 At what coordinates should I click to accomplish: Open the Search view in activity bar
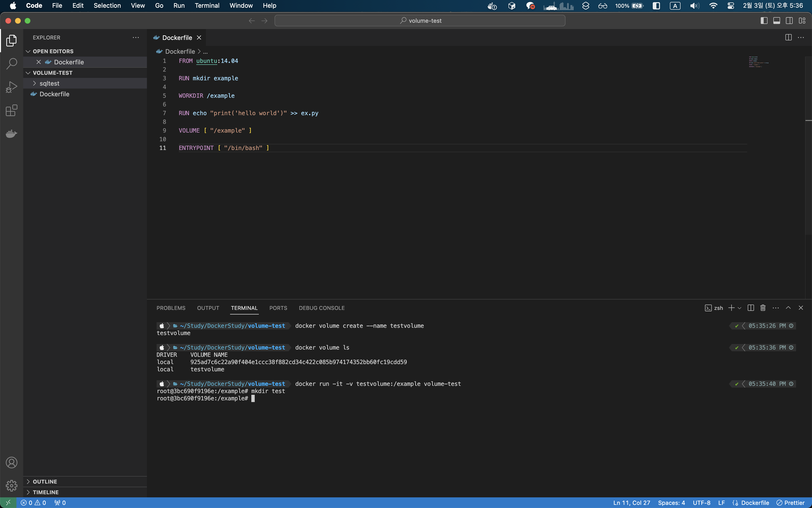point(11,64)
